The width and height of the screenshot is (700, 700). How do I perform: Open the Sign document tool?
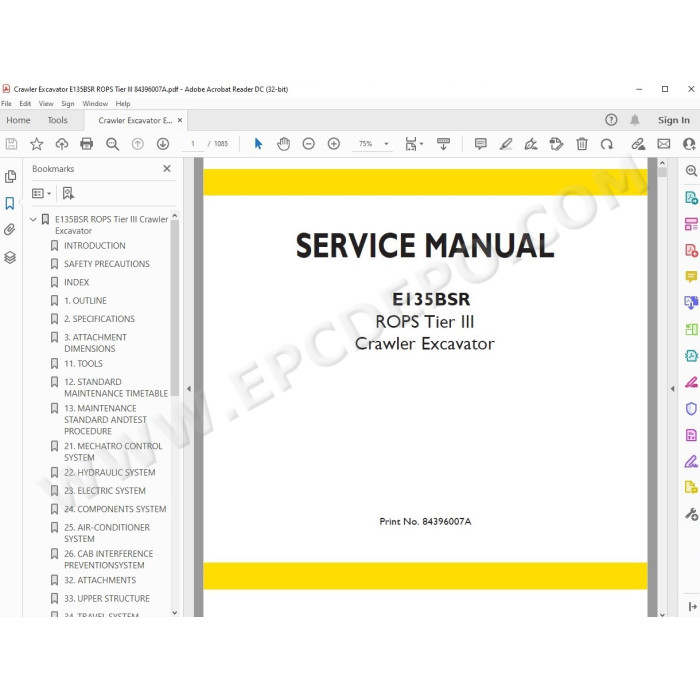pyautogui.click(x=531, y=144)
